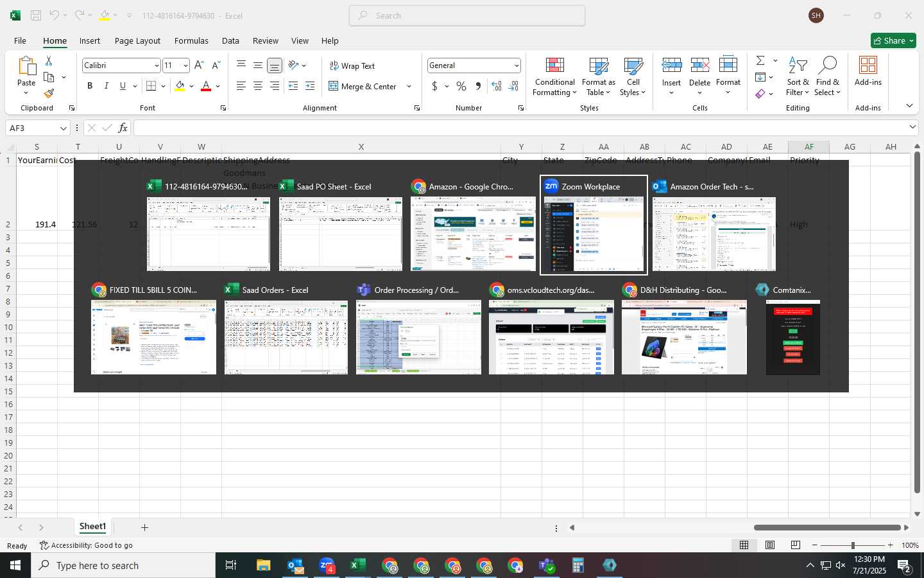Open Sort & Filter dropdown
Viewport: 924px width, 578px height.
tap(798, 76)
